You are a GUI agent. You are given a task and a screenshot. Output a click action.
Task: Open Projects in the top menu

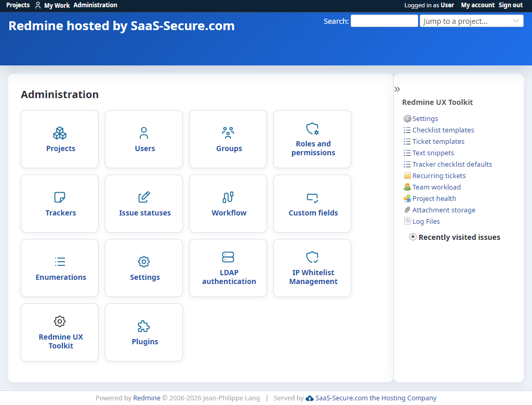pos(18,5)
